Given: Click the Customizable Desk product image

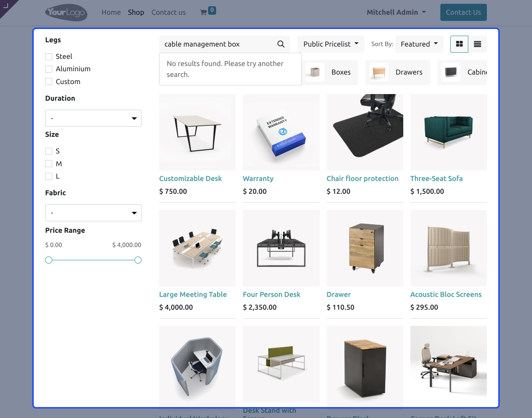Looking at the screenshot, I should pyautogui.click(x=198, y=133).
